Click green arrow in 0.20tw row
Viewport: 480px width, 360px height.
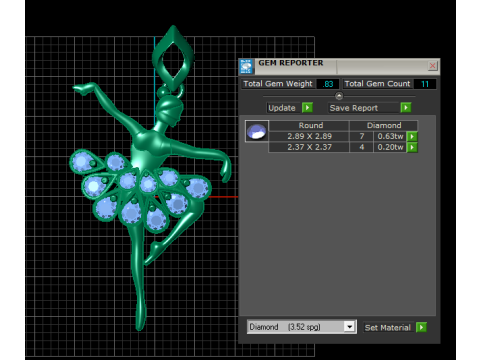(x=412, y=147)
